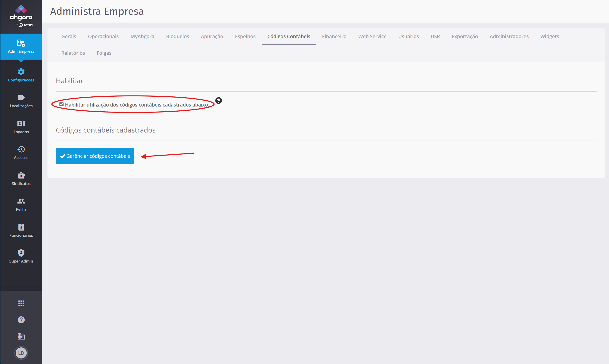
Task: Open the Configurações gear icon
Action: point(21,72)
